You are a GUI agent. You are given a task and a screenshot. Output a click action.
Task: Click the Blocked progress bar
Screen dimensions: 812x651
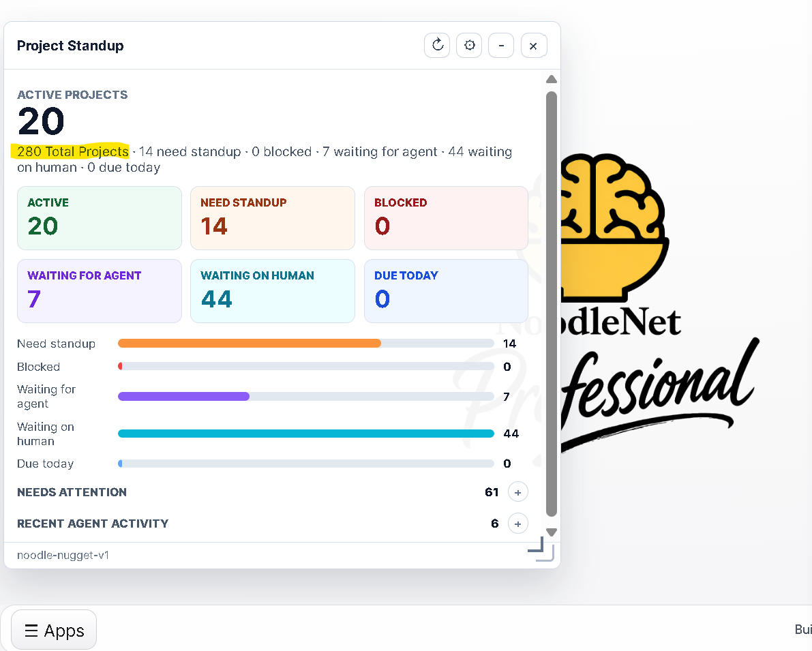(306, 366)
